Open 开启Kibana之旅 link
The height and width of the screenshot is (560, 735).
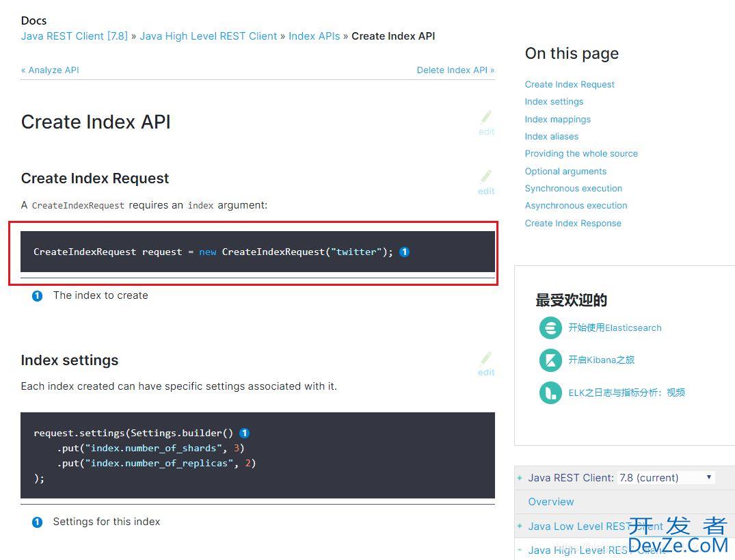coord(602,360)
